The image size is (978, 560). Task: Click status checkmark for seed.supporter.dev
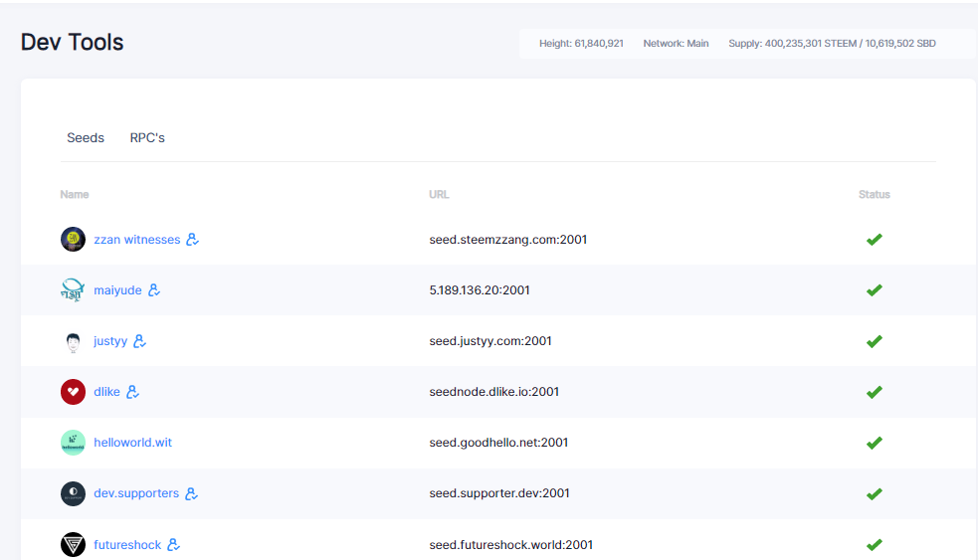click(875, 494)
